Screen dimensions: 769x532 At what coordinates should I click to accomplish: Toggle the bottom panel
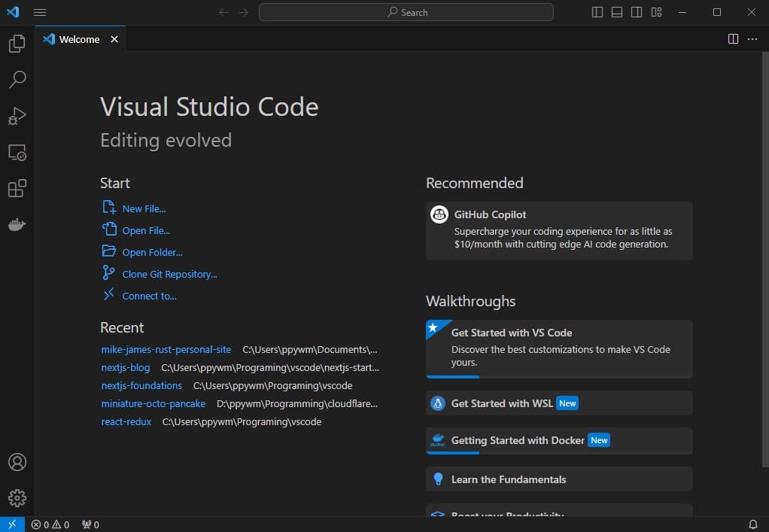[617, 12]
